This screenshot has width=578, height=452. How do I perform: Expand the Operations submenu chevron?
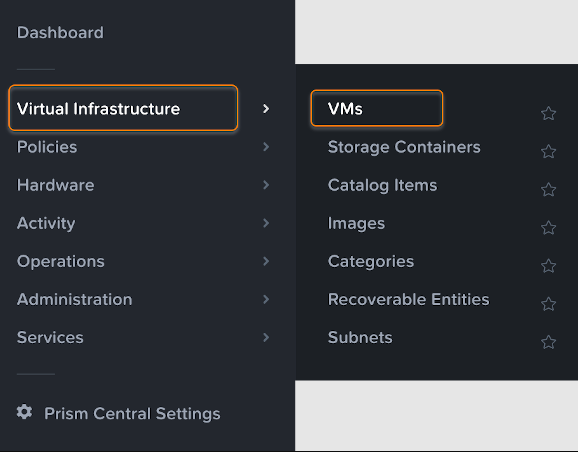(266, 261)
